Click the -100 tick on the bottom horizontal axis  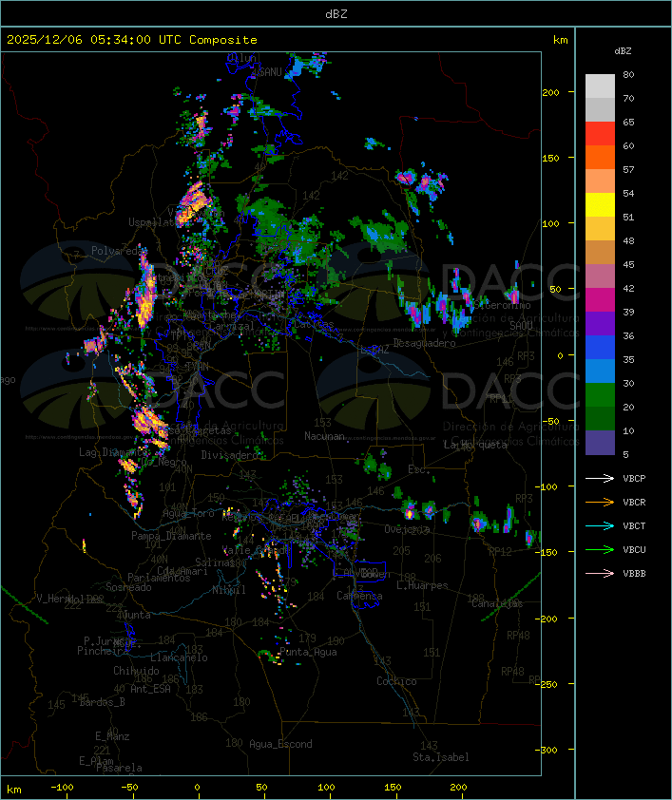[62, 788]
